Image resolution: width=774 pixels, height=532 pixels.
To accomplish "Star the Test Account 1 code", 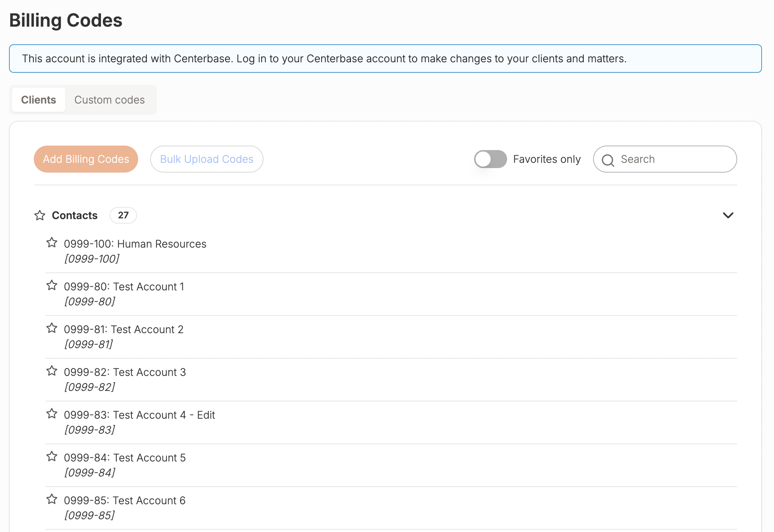I will (x=52, y=286).
